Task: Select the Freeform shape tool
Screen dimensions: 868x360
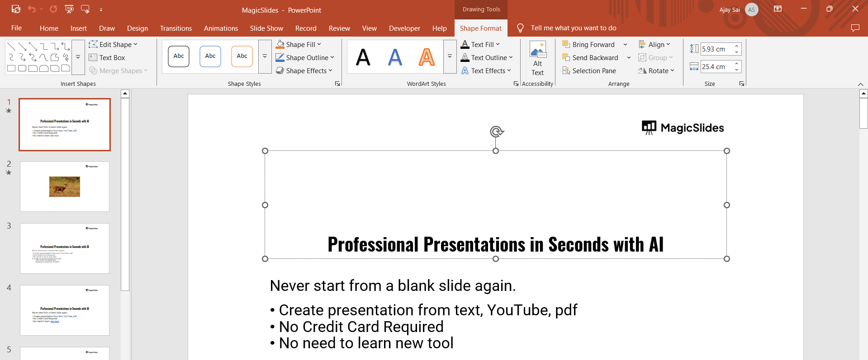Action: (x=55, y=57)
